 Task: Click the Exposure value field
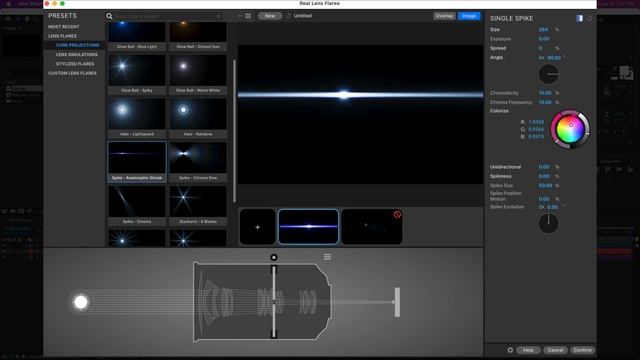pyautogui.click(x=544, y=39)
